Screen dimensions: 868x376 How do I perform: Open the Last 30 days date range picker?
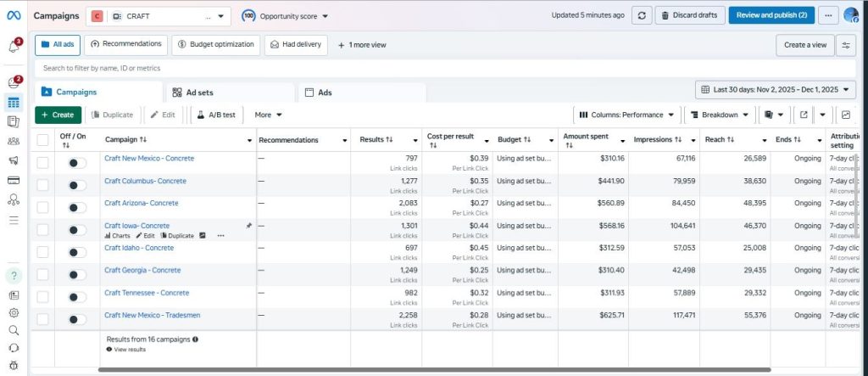coord(776,90)
